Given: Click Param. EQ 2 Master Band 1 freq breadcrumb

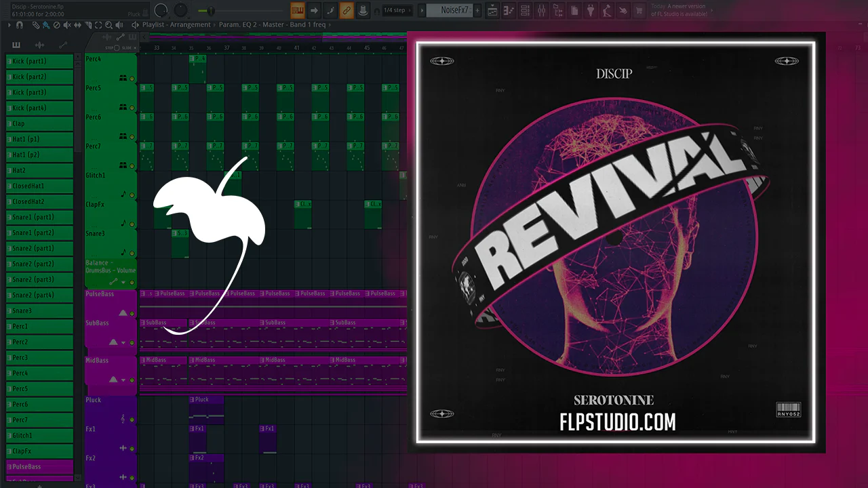Looking at the screenshot, I should pyautogui.click(x=272, y=25).
